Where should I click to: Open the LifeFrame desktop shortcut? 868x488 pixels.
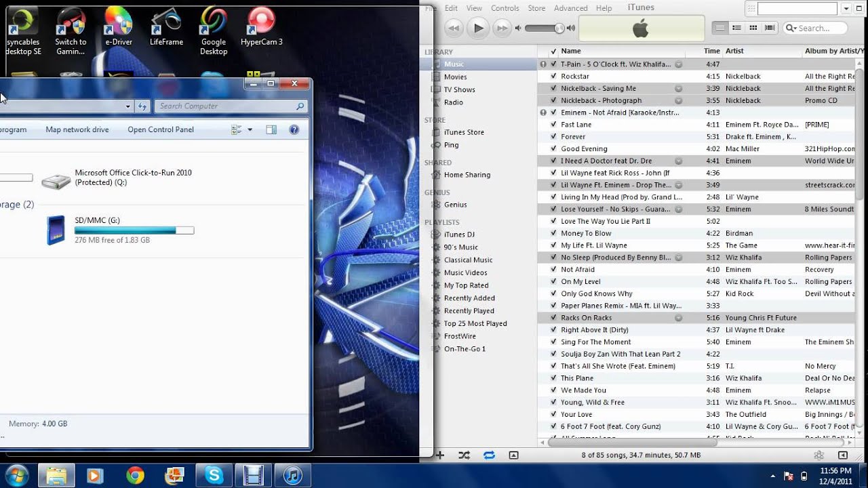tap(166, 27)
